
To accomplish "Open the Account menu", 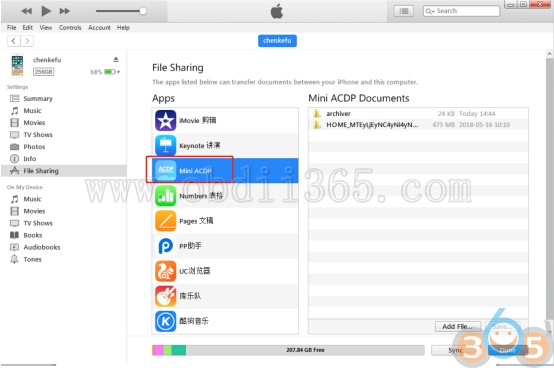I will (99, 28).
